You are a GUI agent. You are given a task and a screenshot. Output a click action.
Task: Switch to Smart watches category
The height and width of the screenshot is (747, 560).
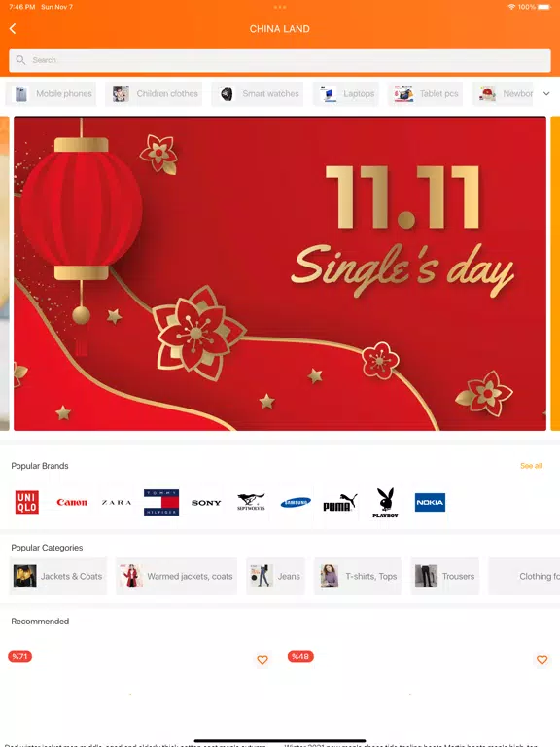[x=257, y=93]
